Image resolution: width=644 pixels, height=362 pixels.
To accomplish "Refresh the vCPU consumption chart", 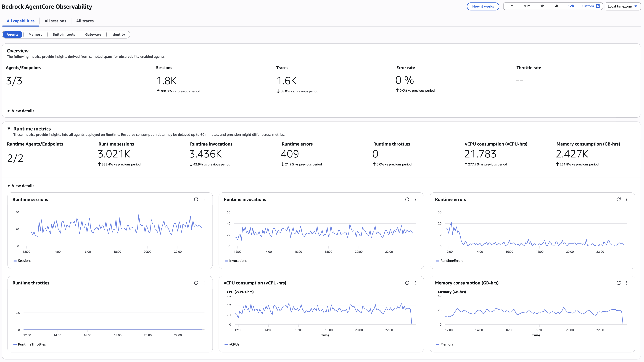I will click(x=407, y=283).
